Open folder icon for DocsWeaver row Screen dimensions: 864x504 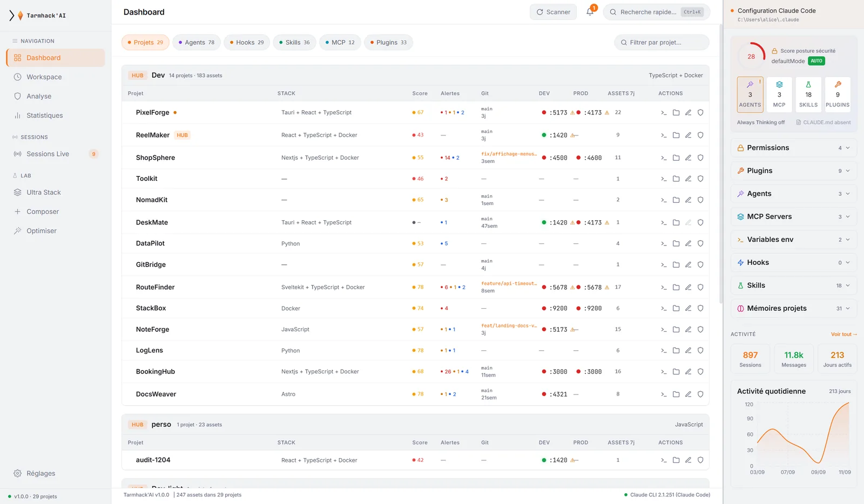[x=676, y=394]
